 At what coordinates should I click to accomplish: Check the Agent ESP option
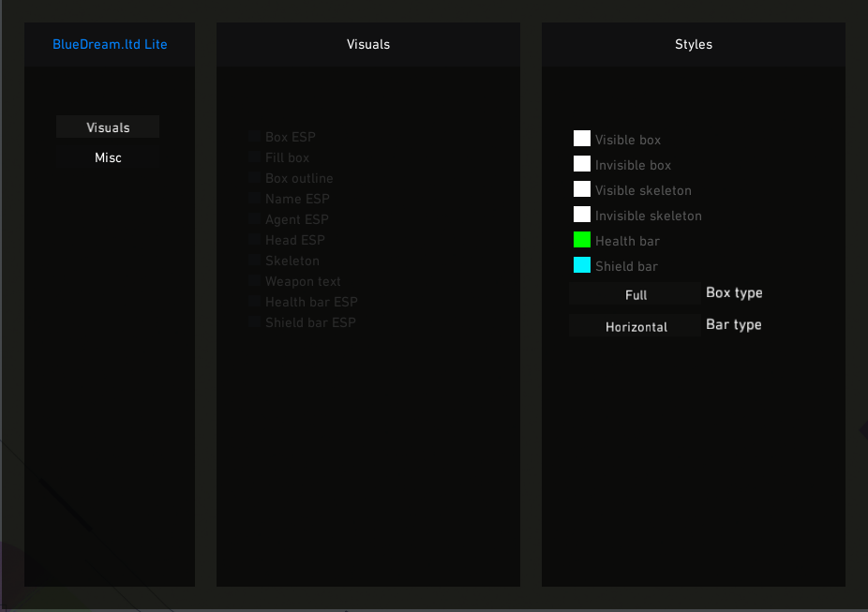click(x=254, y=218)
